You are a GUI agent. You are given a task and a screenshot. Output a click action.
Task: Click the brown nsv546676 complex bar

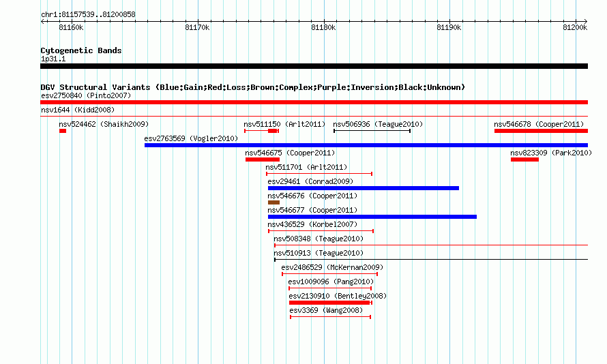tap(273, 202)
